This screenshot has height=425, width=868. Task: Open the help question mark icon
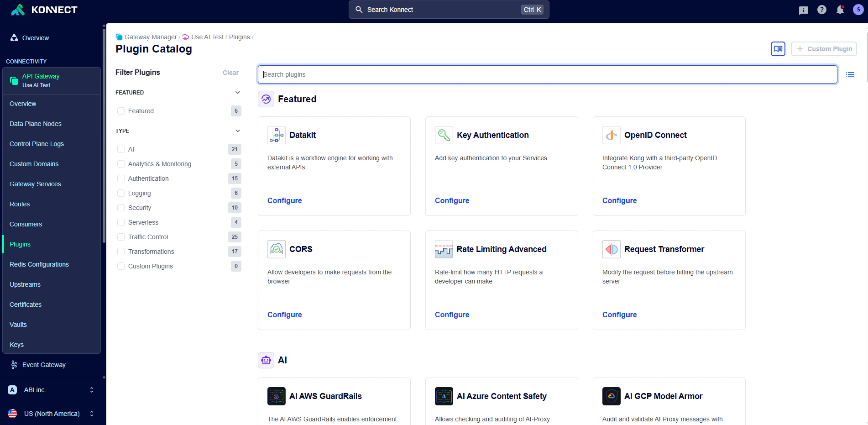[822, 10]
